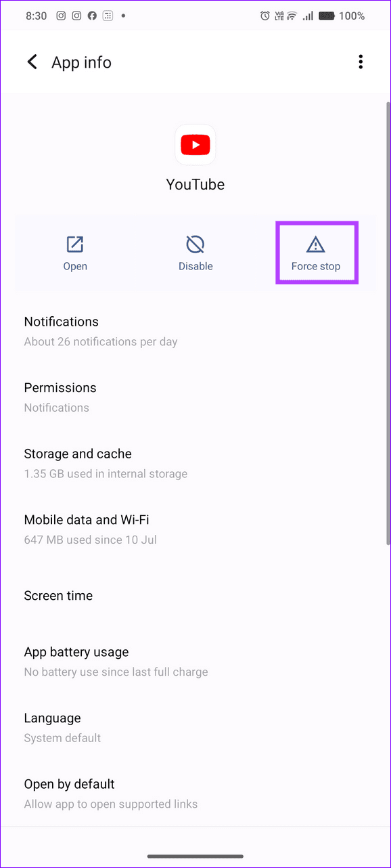Open the YouTube app via Open icon
Viewport: 391px width, 868px height.
[74, 253]
